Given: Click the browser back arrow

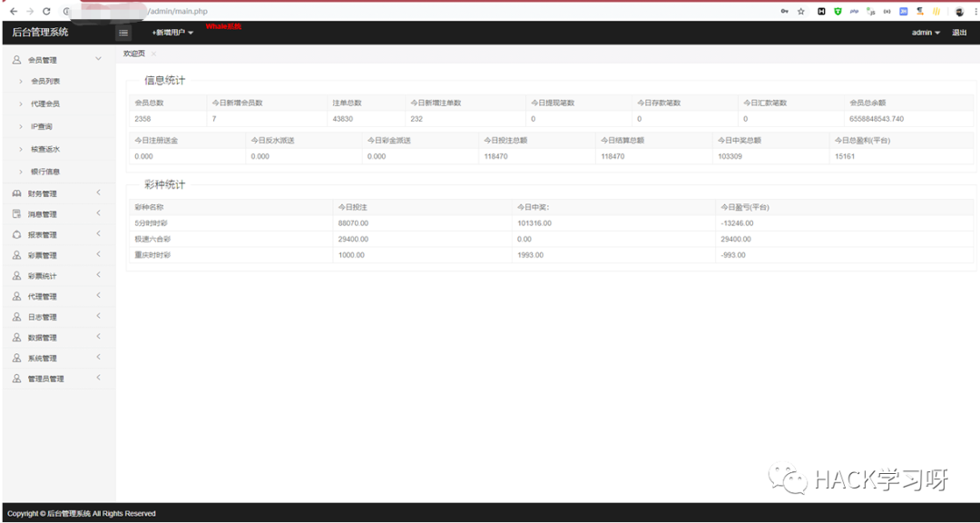Looking at the screenshot, I should click(x=14, y=11).
